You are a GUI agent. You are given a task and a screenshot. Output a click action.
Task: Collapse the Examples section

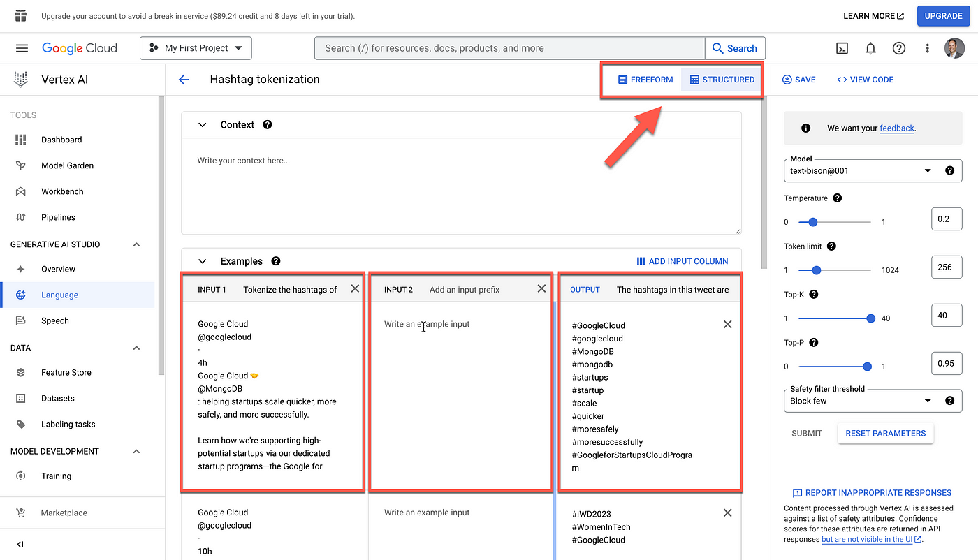(x=203, y=261)
